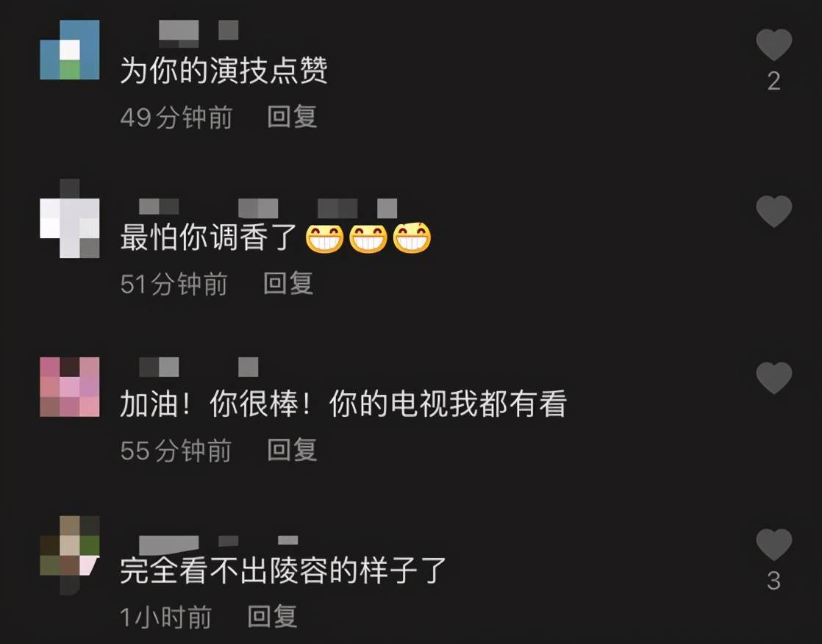Select comment text 为你的演技点赞
This screenshot has width=822, height=644.
tap(224, 71)
